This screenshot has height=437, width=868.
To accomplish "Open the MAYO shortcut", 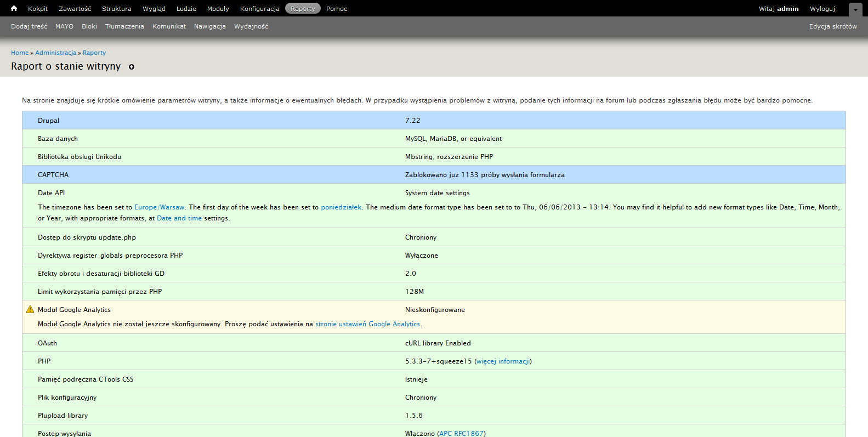I will 64,26.
